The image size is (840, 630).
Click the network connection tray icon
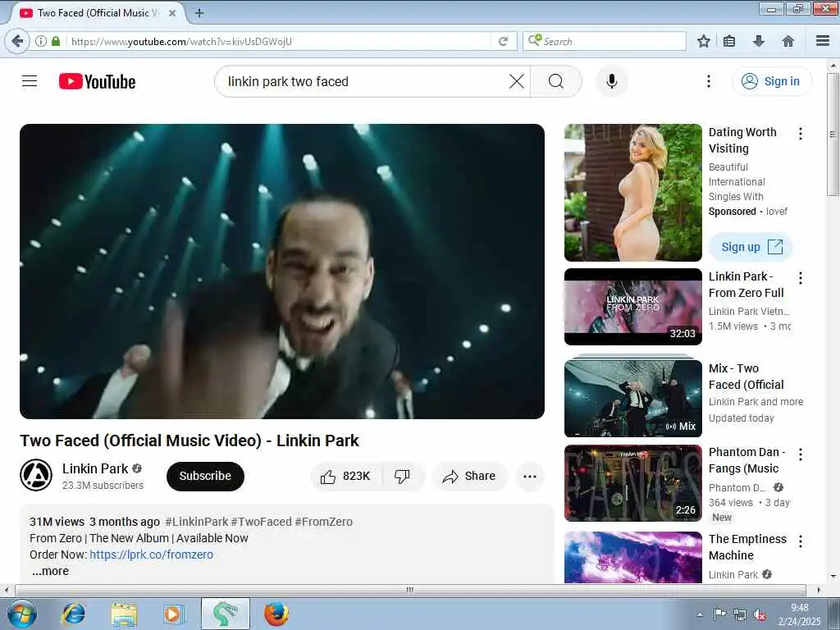(x=740, y=615)
